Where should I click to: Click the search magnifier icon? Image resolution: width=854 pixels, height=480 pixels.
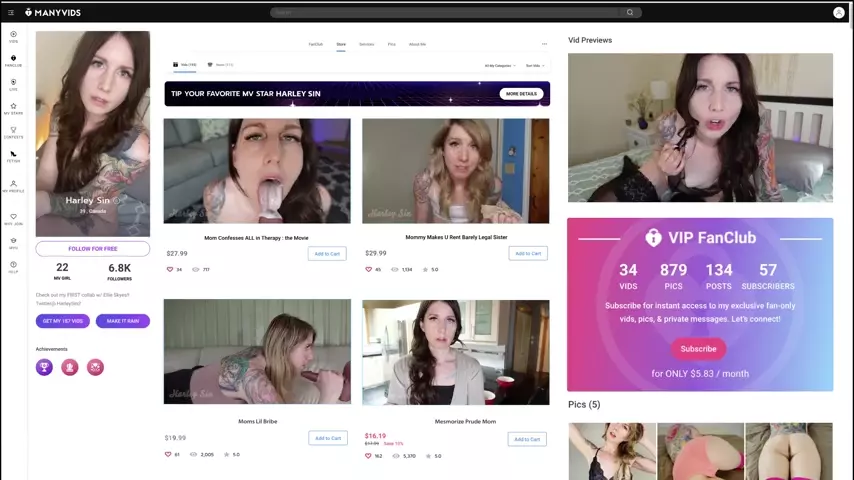(630, 13)
